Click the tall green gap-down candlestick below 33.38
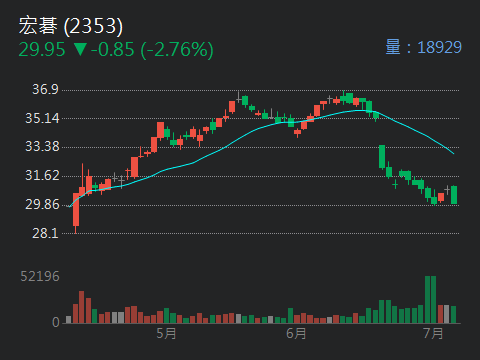This screenshot has height=360, width=480. click(x=382, y=157)
